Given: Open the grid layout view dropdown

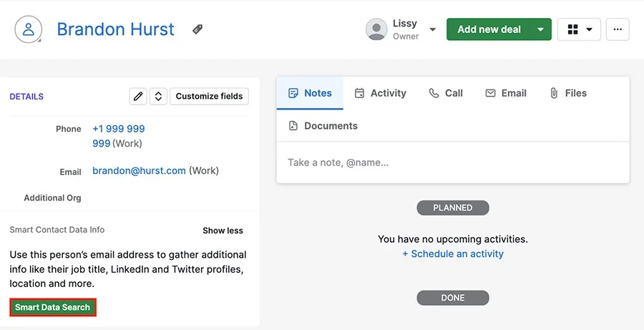Looking at the screenshot, I should tap(579, 29).
